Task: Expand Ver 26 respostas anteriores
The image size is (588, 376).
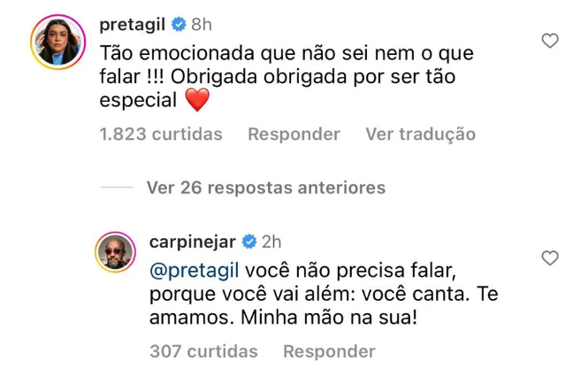Action: pyautogui.click(x=266, y=188)
